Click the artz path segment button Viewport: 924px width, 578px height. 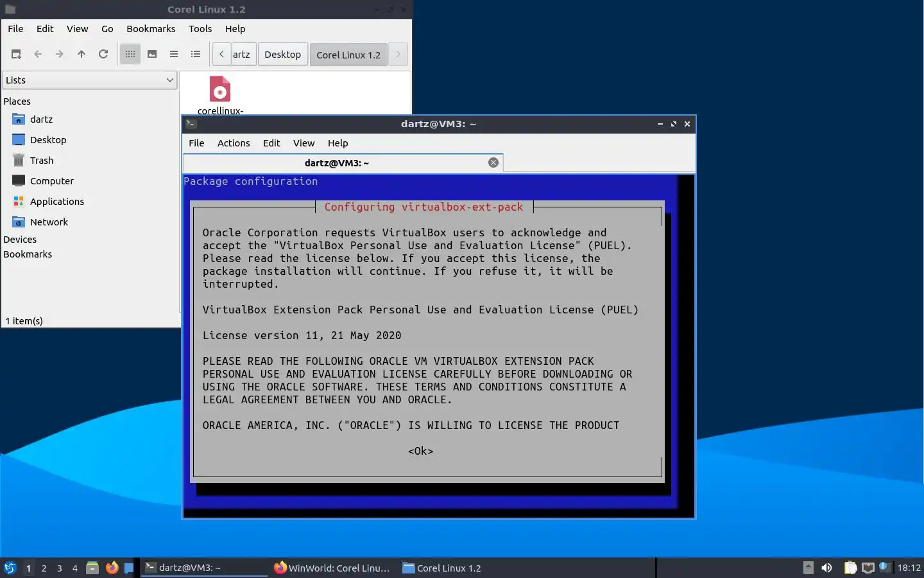point(243,55)
